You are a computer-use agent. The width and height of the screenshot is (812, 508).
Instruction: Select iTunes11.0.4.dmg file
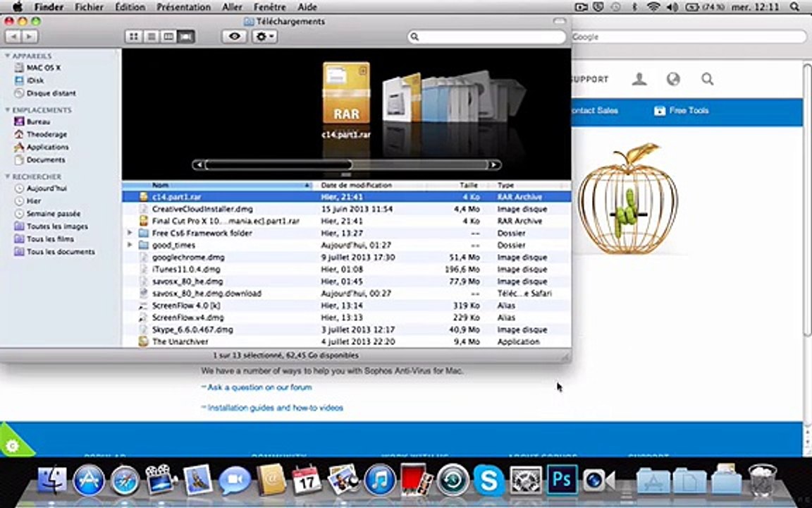347,270
